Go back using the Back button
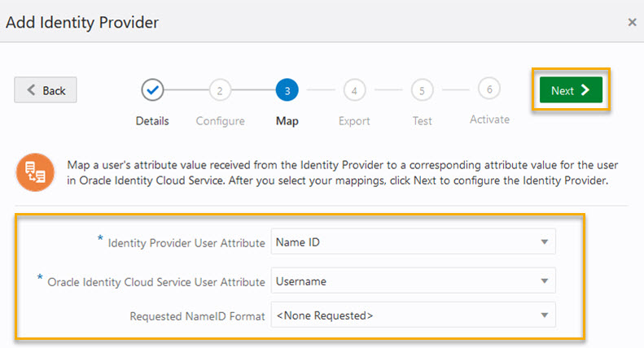The height and width of the screenshot is (348, 644). click(x=46, y=90)
